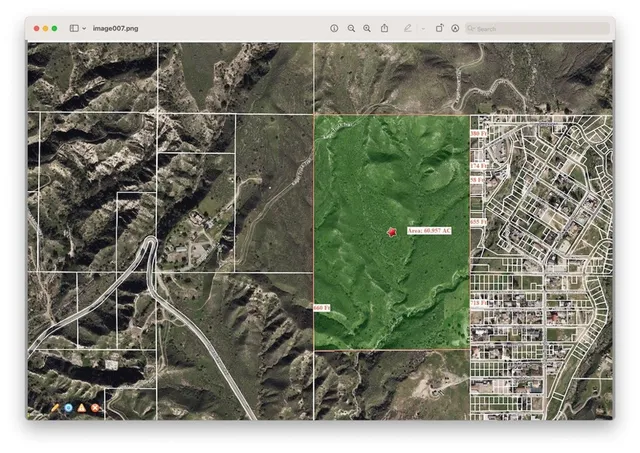Click the Inspector info icon

pyautogui.click(x=334, y=28)
